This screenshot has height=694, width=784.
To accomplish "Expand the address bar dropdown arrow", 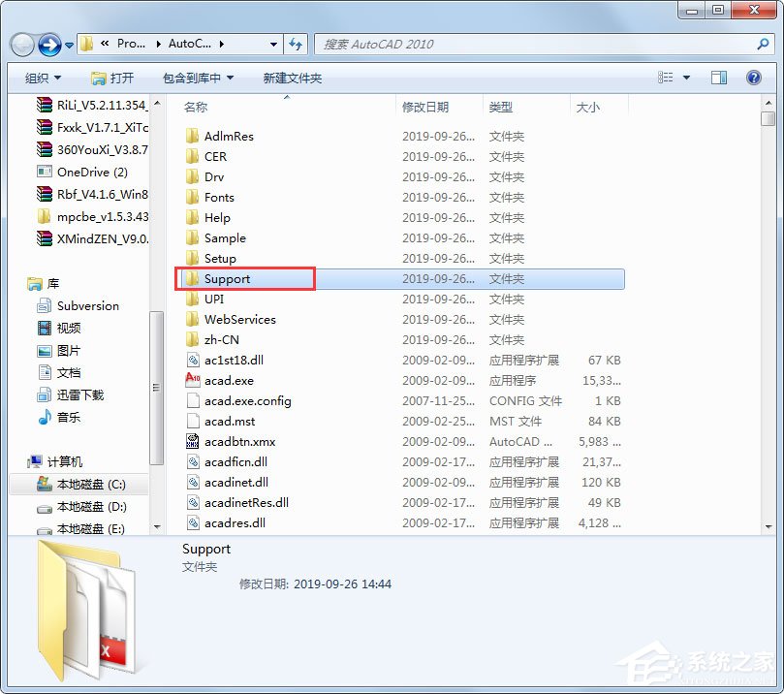I will pyautogui.click(x=273, y=44).
